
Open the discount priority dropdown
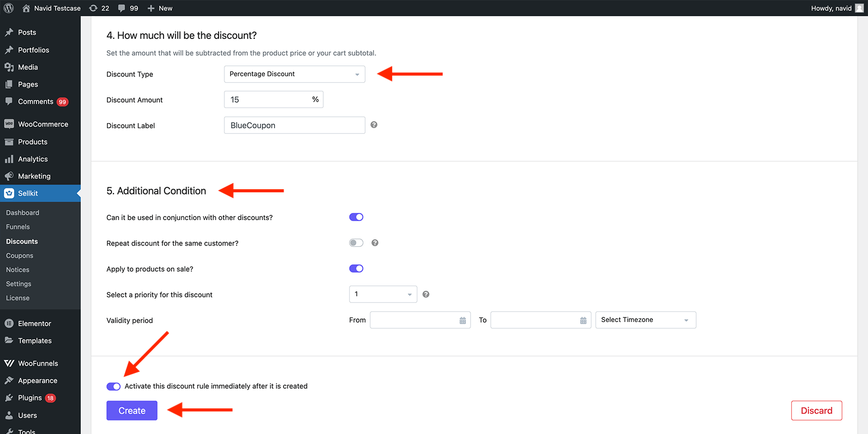click(383, 294)
